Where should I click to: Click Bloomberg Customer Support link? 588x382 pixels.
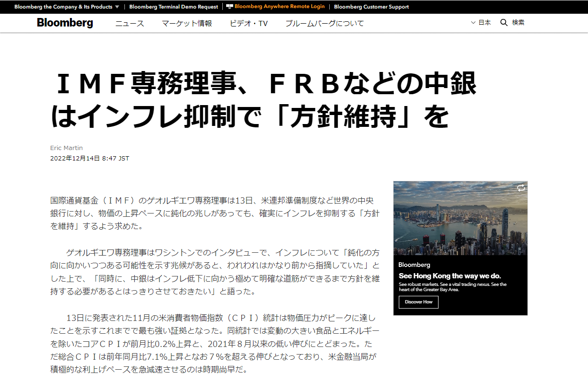pos(371,7)
